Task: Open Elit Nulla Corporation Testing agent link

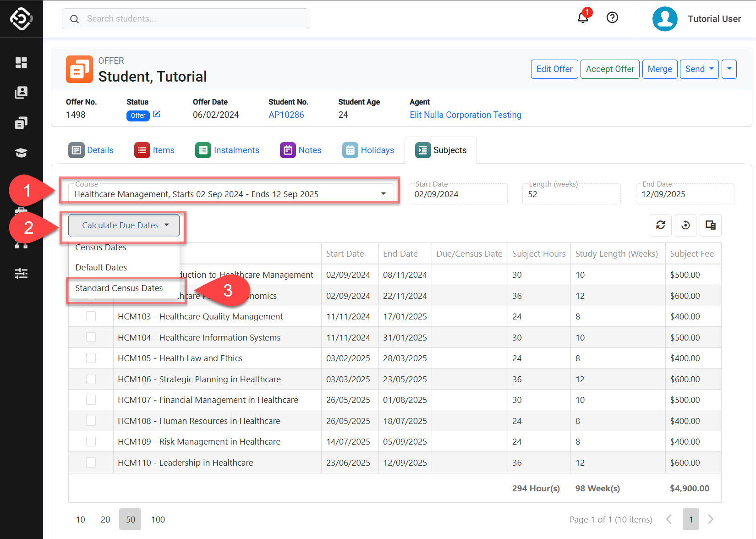Action: tap(466, 115)
